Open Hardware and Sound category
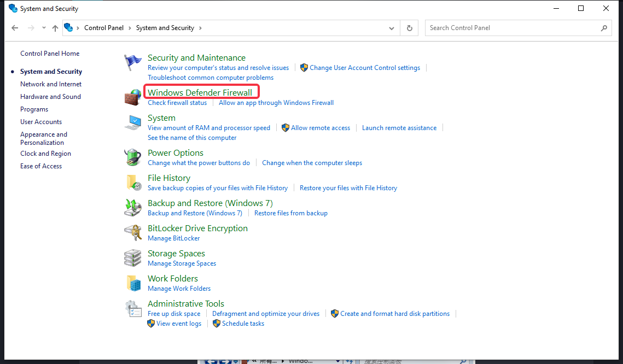This screenshot has height=364, width=623. click(50, 97)
